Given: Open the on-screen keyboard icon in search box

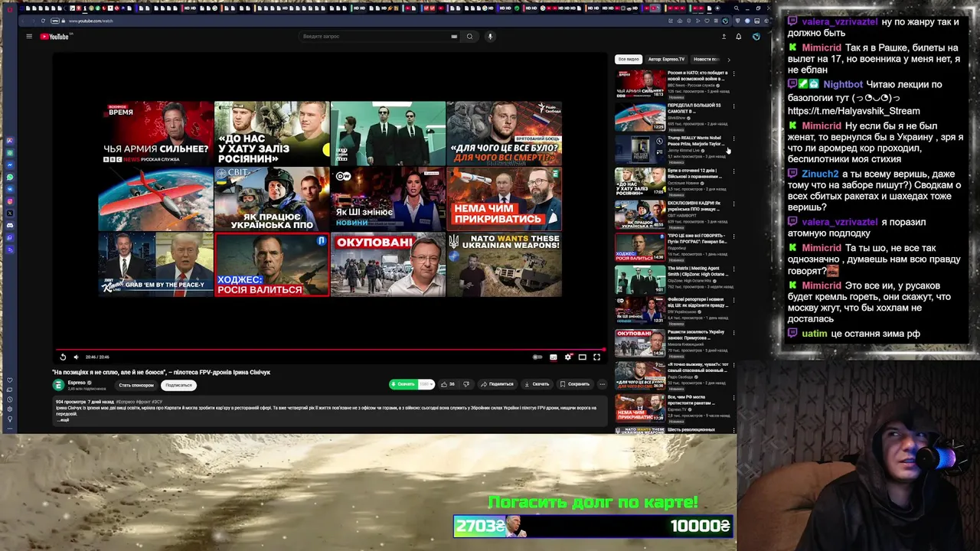Looking at the screenshot, I should [454, 36].
